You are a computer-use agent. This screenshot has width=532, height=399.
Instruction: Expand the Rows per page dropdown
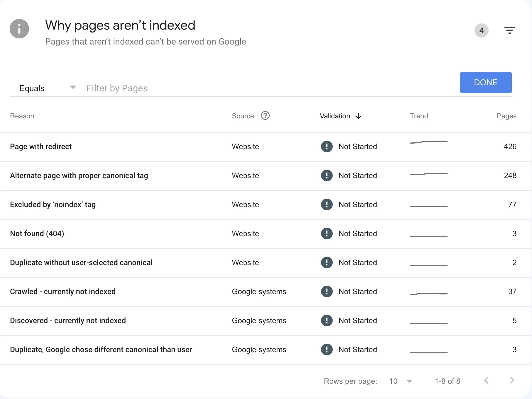401,381
